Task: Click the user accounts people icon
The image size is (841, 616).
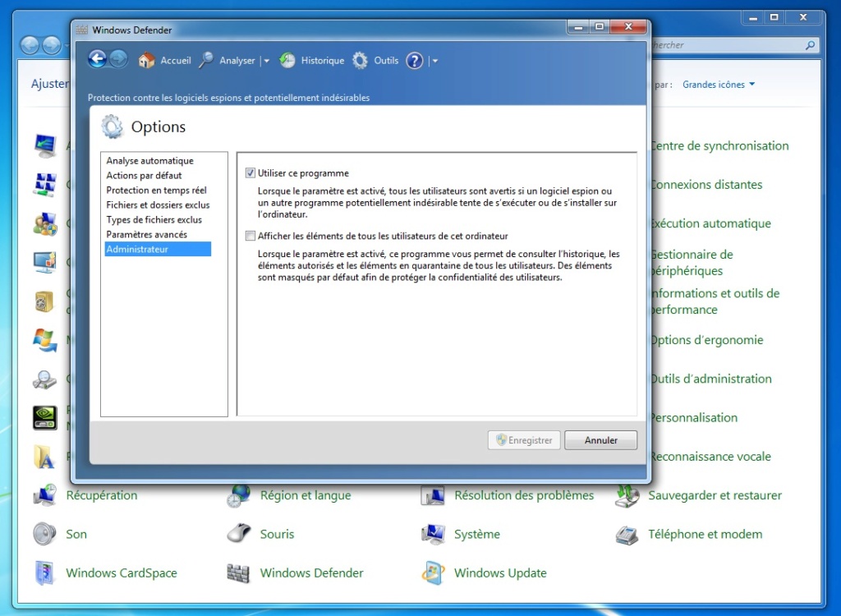Action: coord(44,223)
